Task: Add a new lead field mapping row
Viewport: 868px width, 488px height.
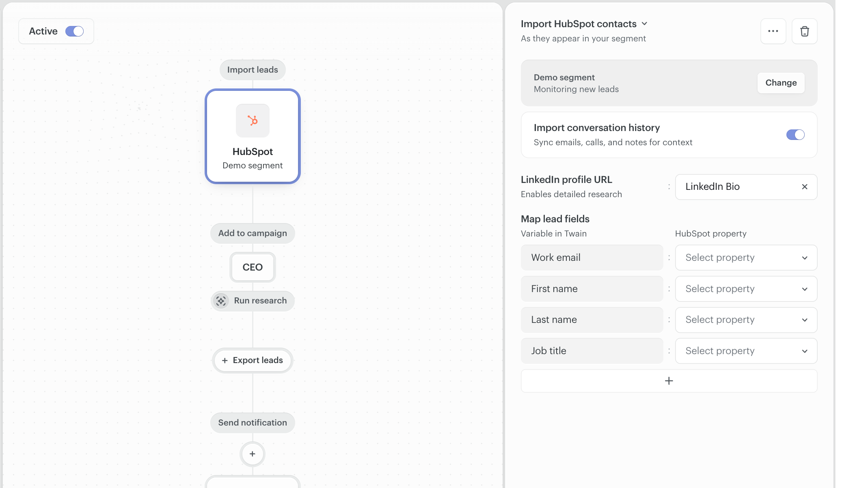Action: 669,381
